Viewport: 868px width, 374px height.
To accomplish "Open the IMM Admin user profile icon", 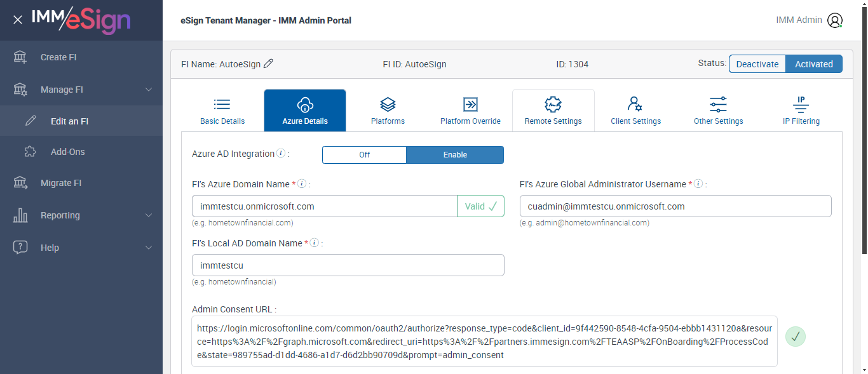I will [x=834, y=20].
